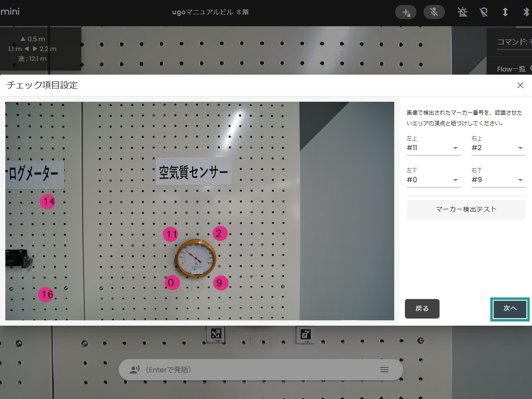532x399 pixels.
Task: Open the hamburger menu beside the speech input
Action: click(x=384, y=369)
